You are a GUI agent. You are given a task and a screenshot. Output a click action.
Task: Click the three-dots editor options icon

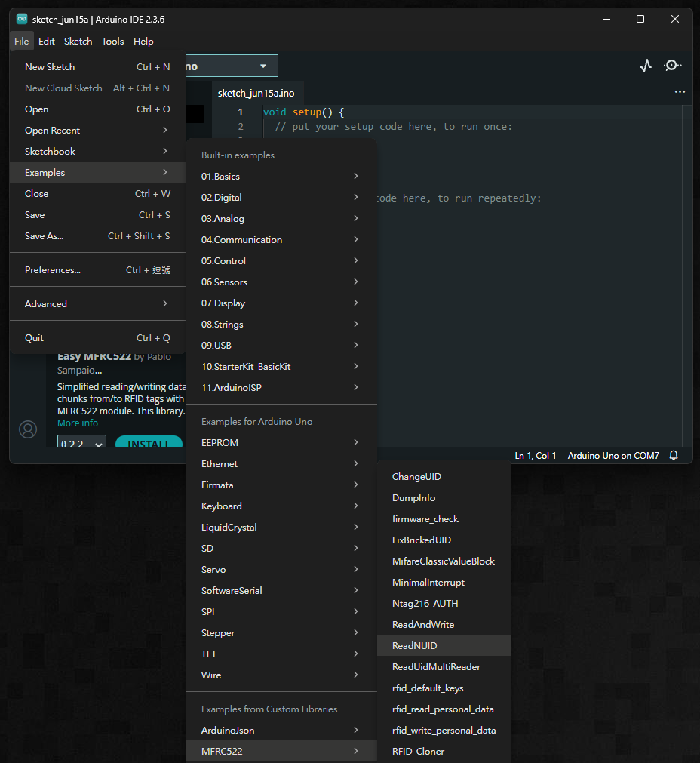point(680,92)
